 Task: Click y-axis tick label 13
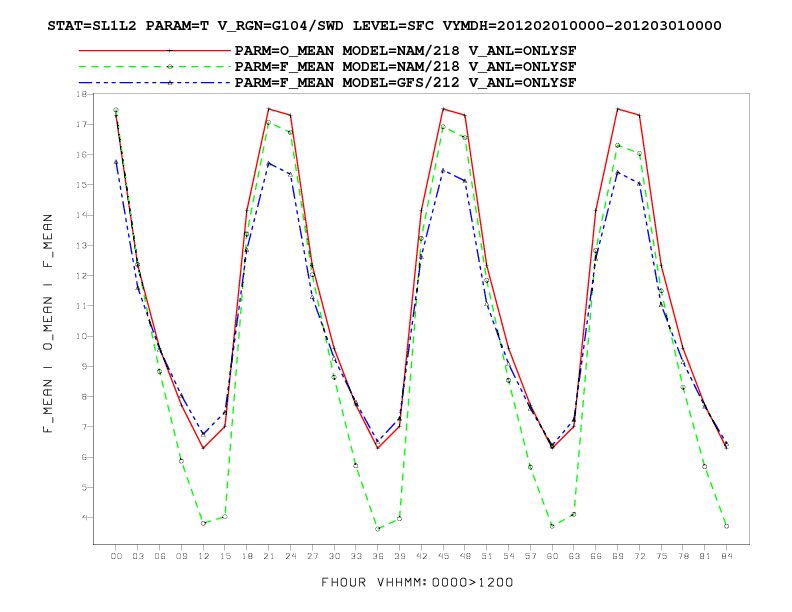[82, 245]
